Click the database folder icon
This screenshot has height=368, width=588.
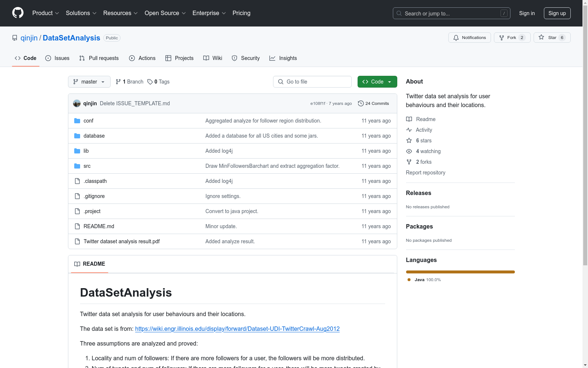tap(77, 136)
